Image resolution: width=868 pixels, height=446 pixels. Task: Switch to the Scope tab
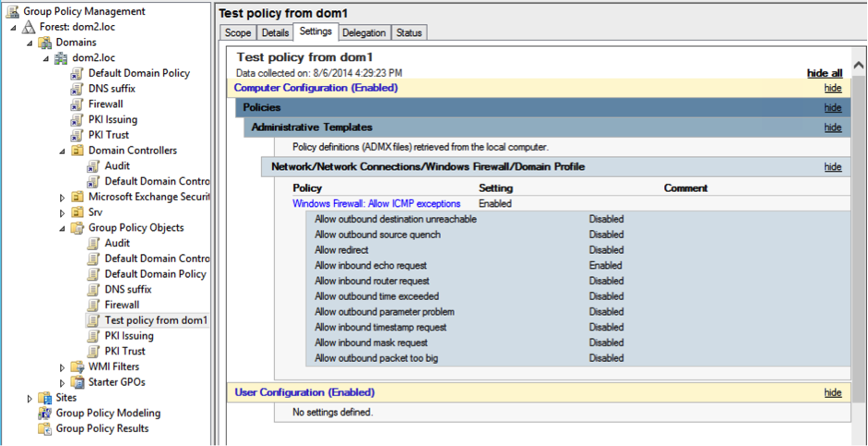(237, 33)
